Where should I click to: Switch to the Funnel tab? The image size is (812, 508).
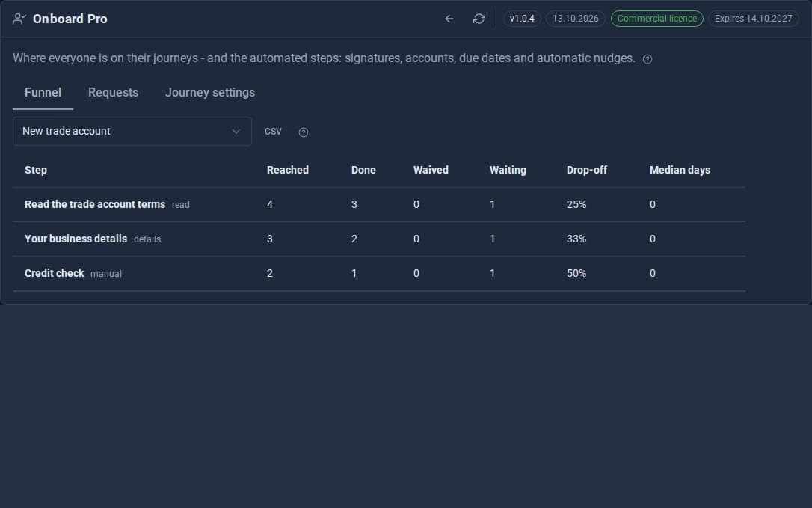point(43,92)
